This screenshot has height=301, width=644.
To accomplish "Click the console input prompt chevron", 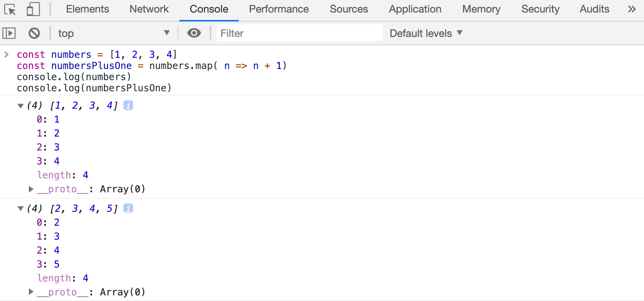I will (x=6, y=54).
